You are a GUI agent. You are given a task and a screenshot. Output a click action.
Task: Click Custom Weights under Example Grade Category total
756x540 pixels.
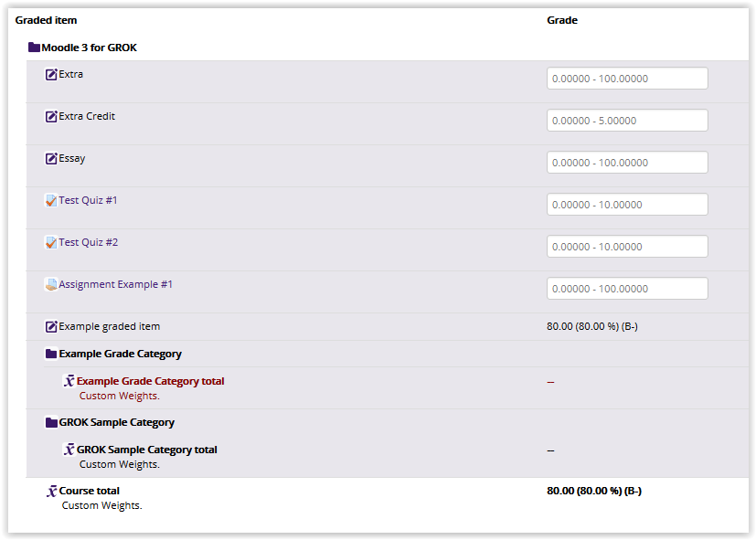tap(120, 396)
